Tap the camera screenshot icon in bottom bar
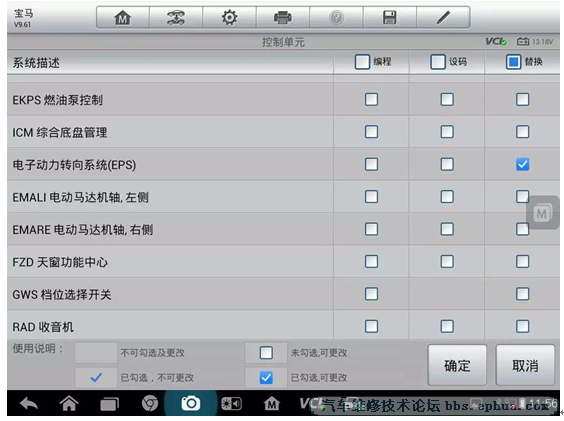564x421 pixels. point(191,403)
